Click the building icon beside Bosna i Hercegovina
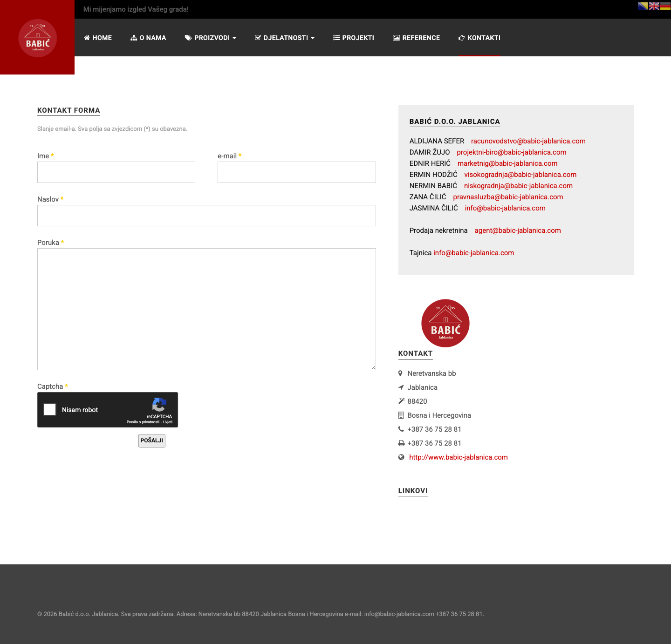The width and height of the screenshot is (671, 644). (401, 415)
